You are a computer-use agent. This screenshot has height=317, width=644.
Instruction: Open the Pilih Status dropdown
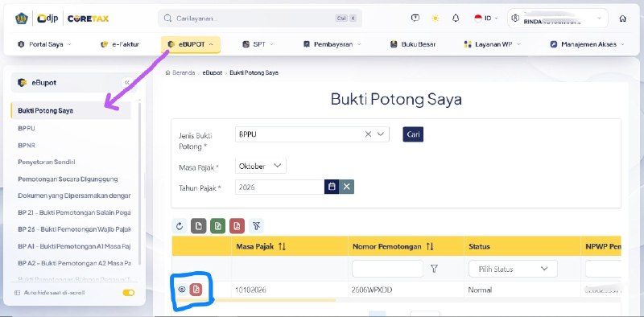tap(513, 269)
